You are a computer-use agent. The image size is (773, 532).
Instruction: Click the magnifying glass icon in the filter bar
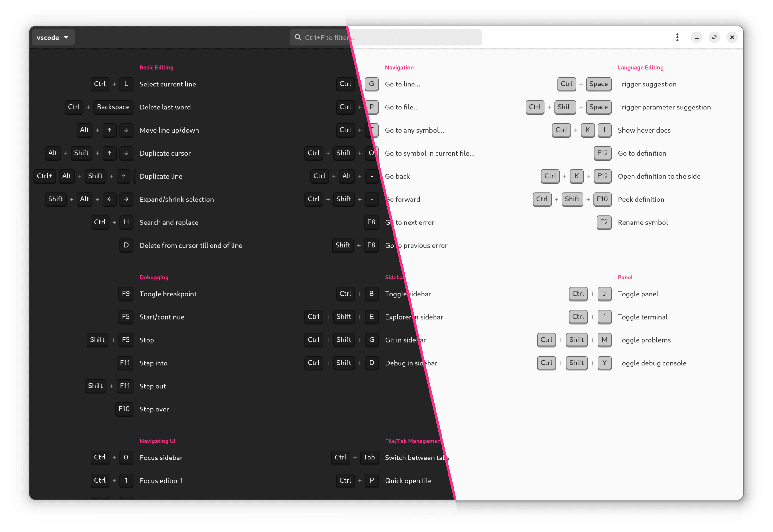pyautogui.click(x=298, y=37)
